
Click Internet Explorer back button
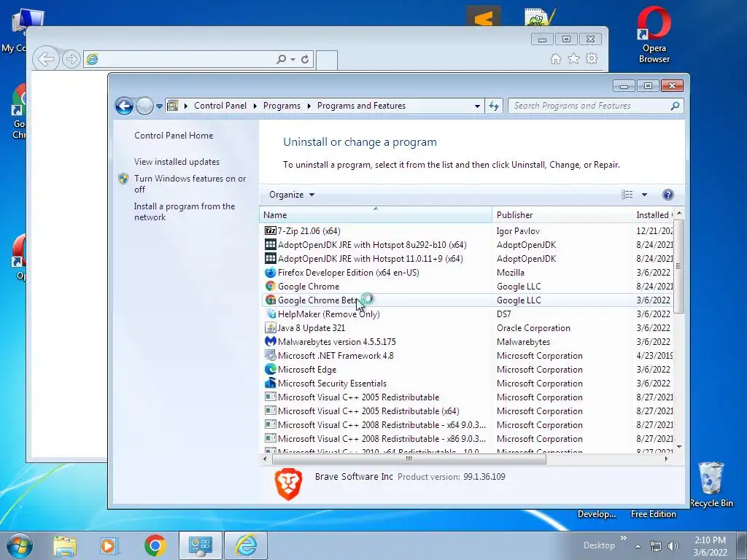click(46, 59)
